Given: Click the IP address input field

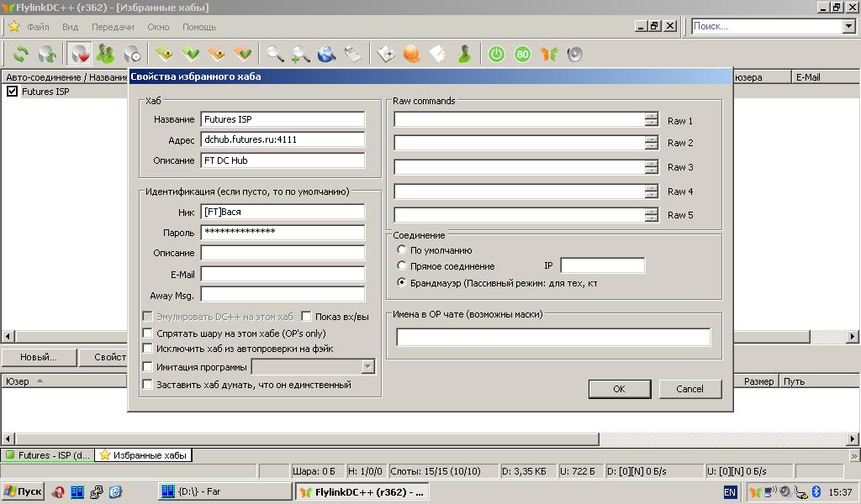Looking at the screenshot, I should coord(602,265).
